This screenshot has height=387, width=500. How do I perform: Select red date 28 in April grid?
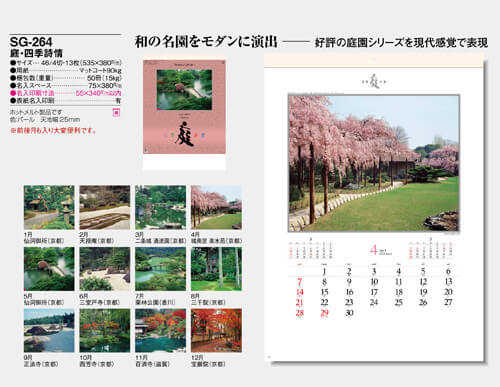[300, 313]
